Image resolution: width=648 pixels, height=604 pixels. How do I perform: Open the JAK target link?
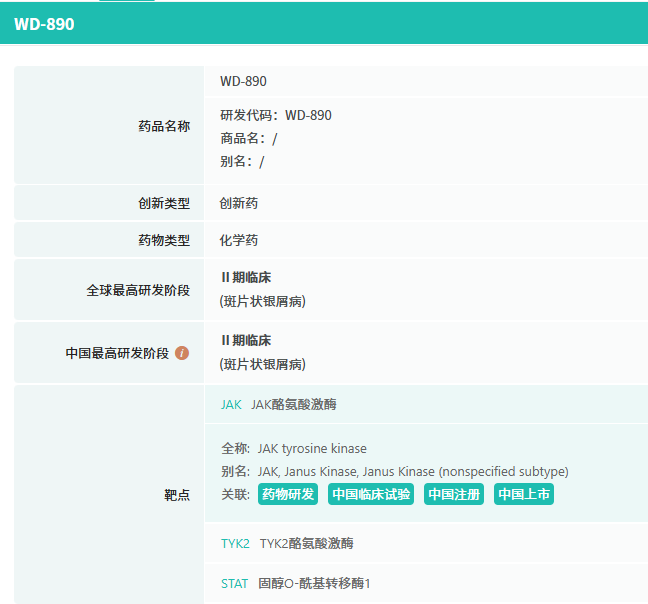click(231, 405)
